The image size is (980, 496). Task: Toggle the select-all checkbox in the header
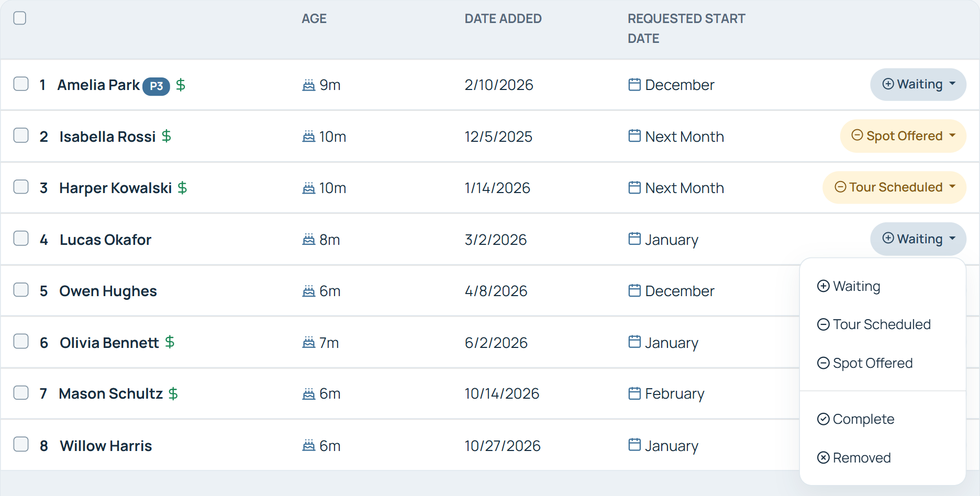pos(20,18)
